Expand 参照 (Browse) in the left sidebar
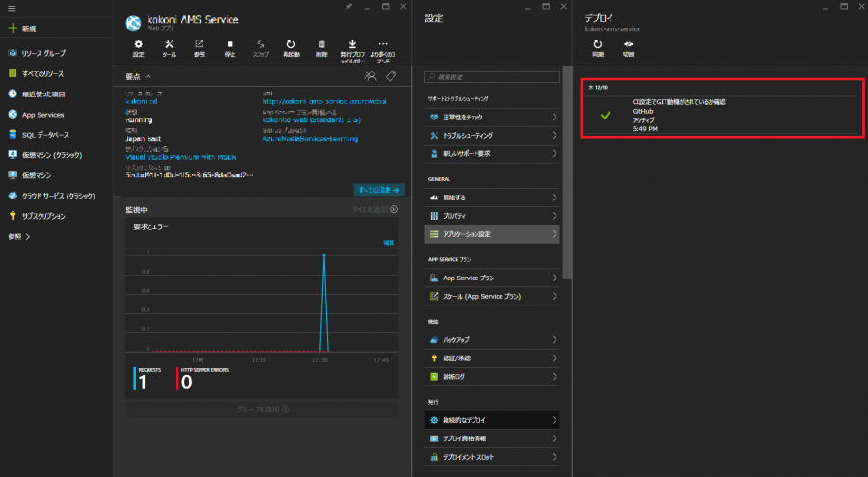Screen dimensions: 868x477 tap(19, 236)
